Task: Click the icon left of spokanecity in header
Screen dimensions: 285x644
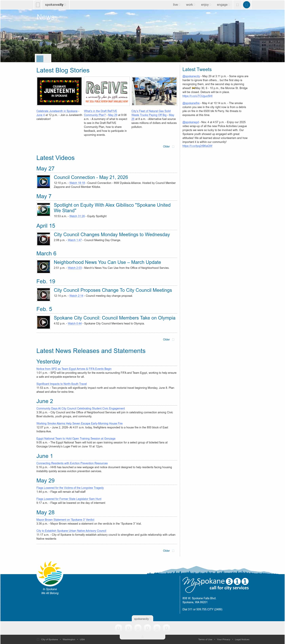Action: [38, 5]
